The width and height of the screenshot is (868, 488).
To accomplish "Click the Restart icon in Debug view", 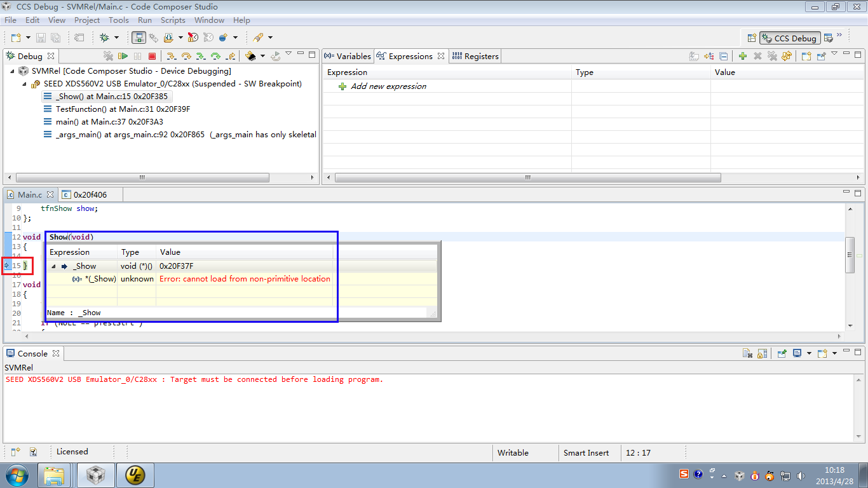I will click(x=276, y=56).
